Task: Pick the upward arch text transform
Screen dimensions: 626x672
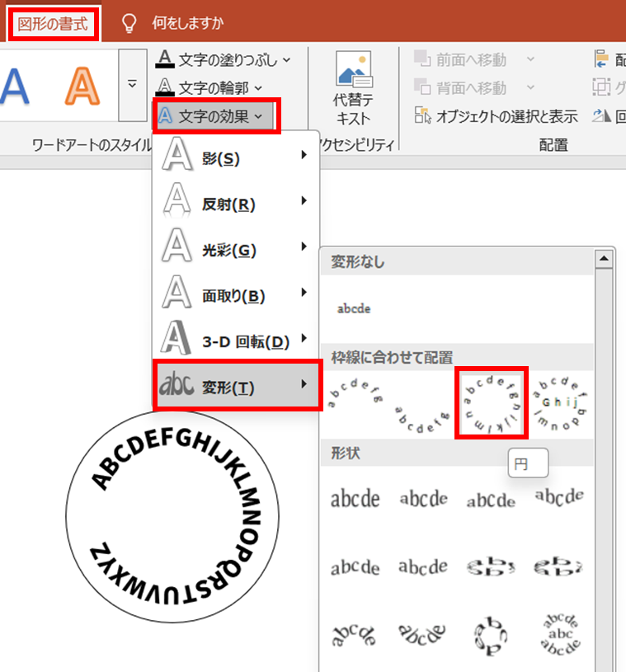Action: click(x=355, y=393)
